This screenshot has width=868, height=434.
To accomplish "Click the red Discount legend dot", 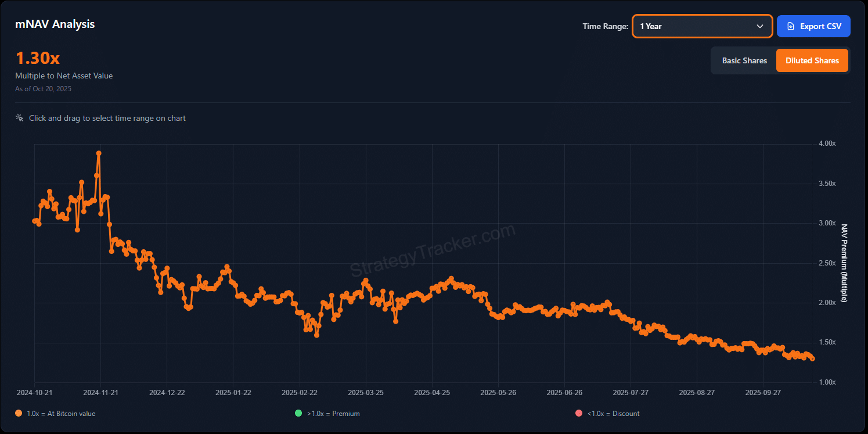I will click(x=578, y=414).
